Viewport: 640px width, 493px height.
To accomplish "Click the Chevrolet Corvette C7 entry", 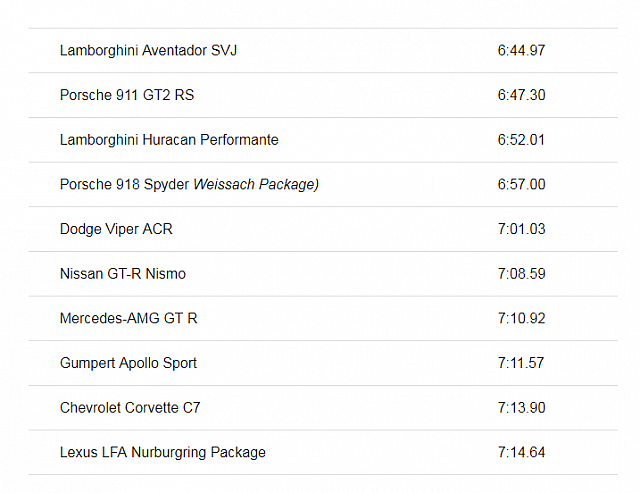I will 130,408.
